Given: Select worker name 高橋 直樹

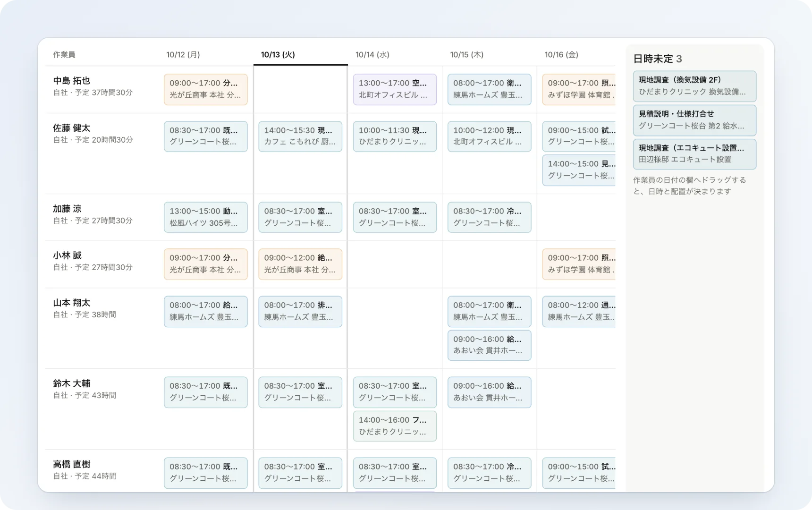Looking at the screenshot, I should [x=71, y=464].
